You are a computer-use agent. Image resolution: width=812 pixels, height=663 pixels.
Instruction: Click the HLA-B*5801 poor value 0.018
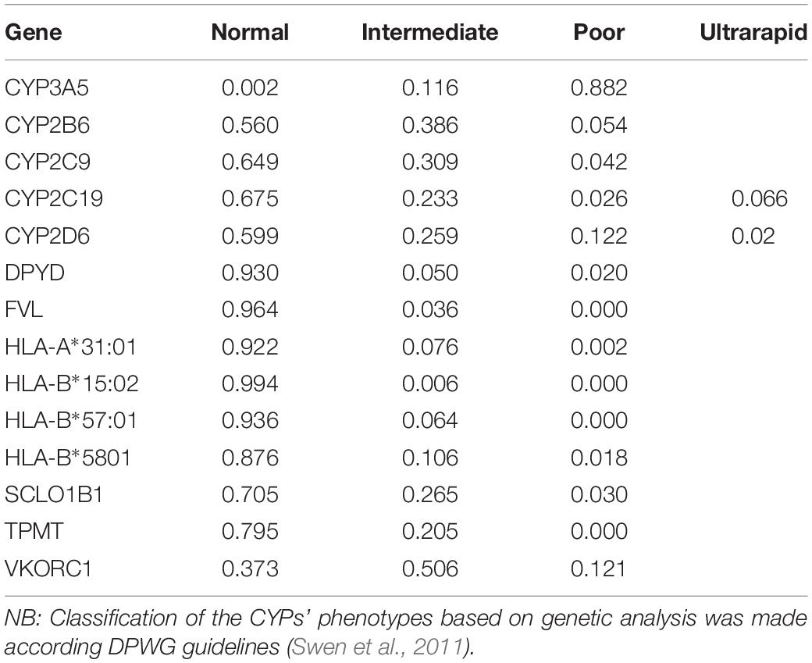tap(599, 458)
